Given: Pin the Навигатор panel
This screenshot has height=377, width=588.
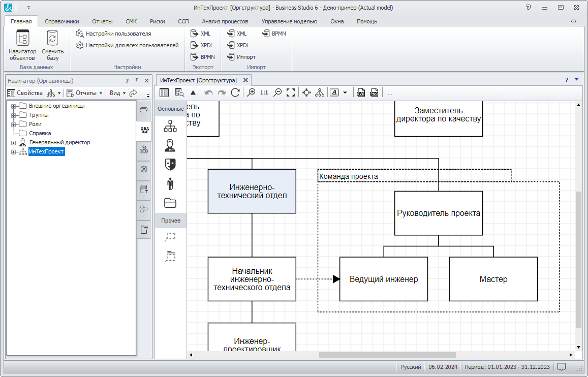Looking at the screenshot, I should point(137,80).
